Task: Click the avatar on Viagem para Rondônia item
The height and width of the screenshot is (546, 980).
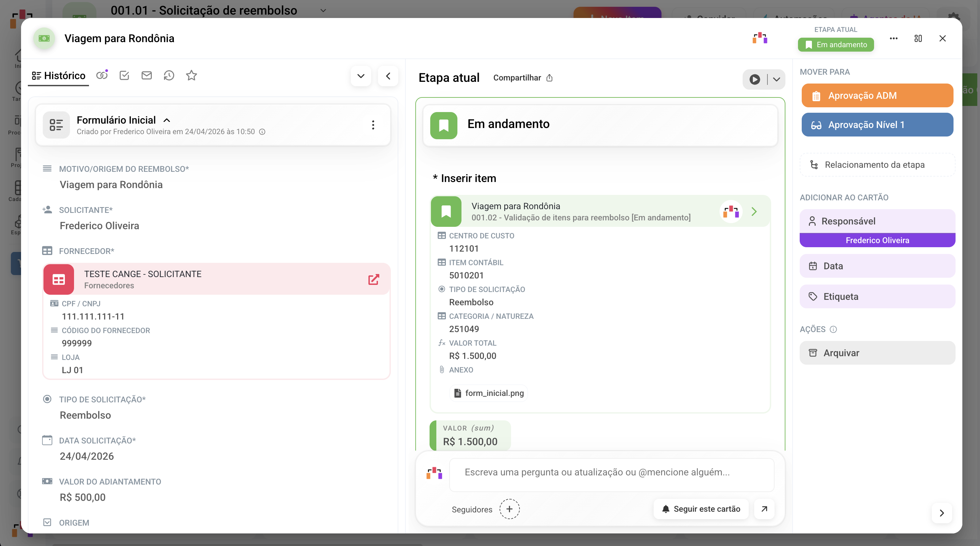Action: [731, 212]
